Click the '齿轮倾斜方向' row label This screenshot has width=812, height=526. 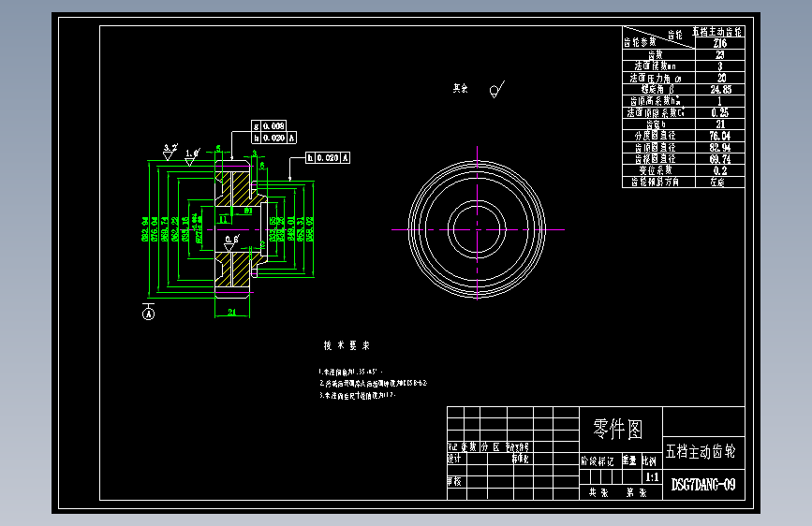655,182
